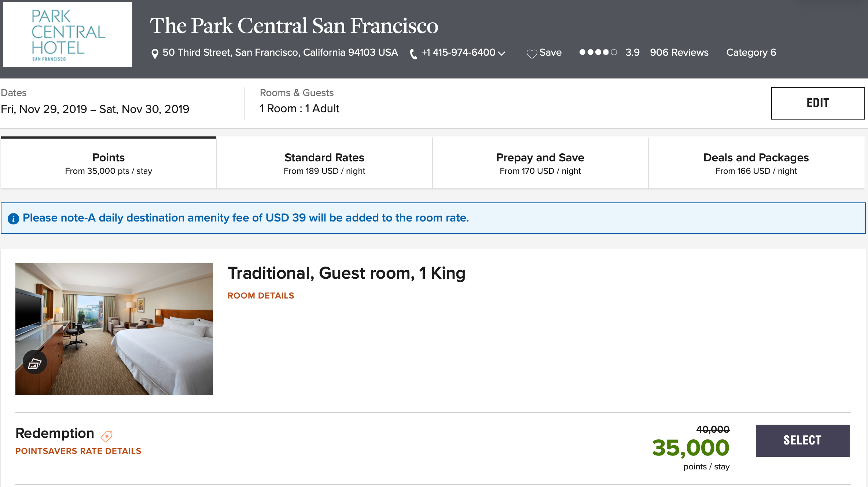Select the Deals and Packages tab
Image resolution: width=868 pixels, height=487 pixels.
coord(756,163)
